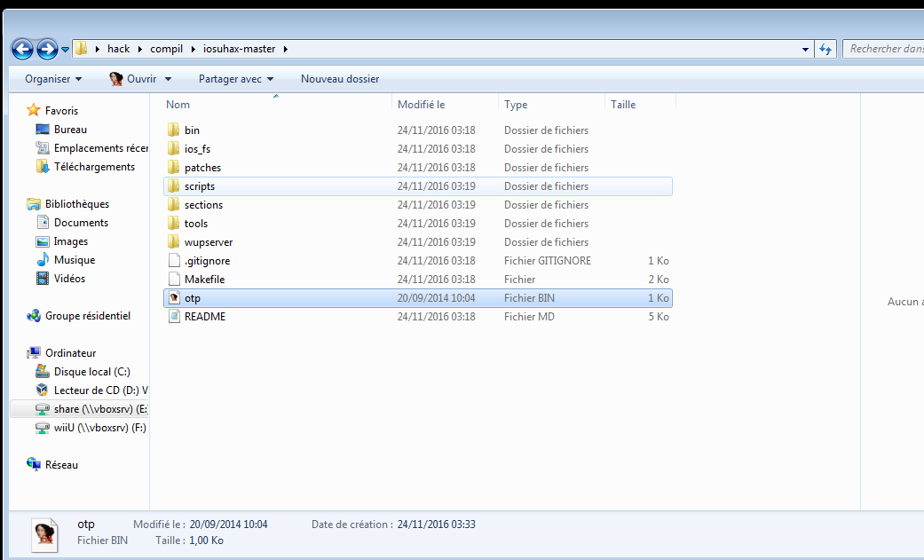Click 'Fichier GITIGNORE' type cell

(x=548, y=261)
